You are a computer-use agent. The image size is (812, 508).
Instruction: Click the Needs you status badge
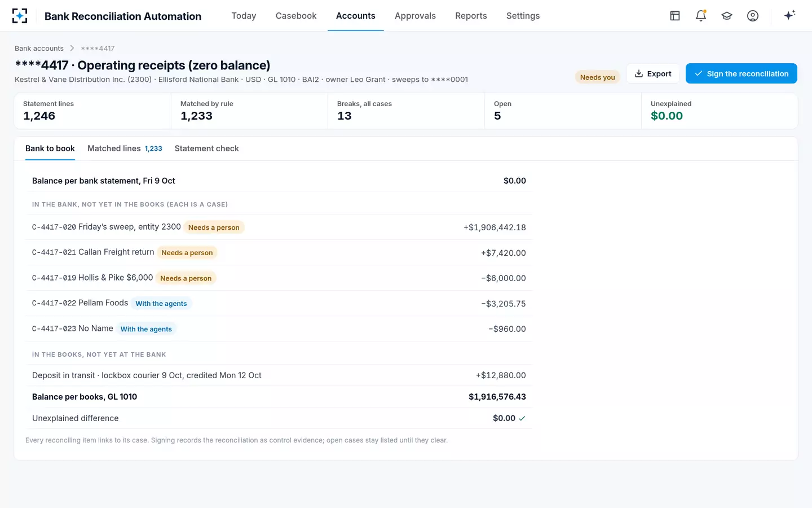(598, 77)
